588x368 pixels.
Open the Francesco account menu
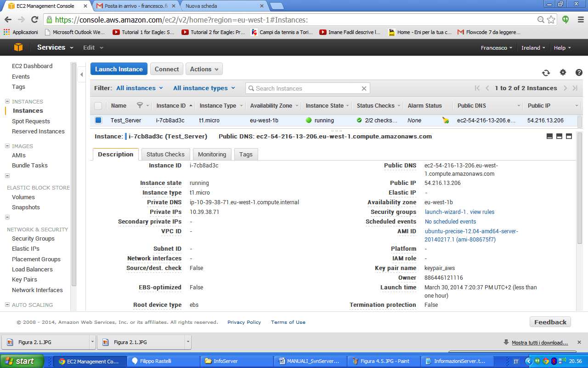tap(497, 48)
